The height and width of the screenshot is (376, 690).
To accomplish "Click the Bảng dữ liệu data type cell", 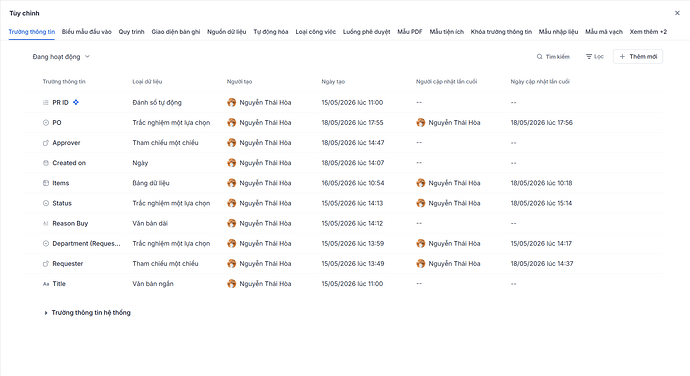I will tap(151, 183).
